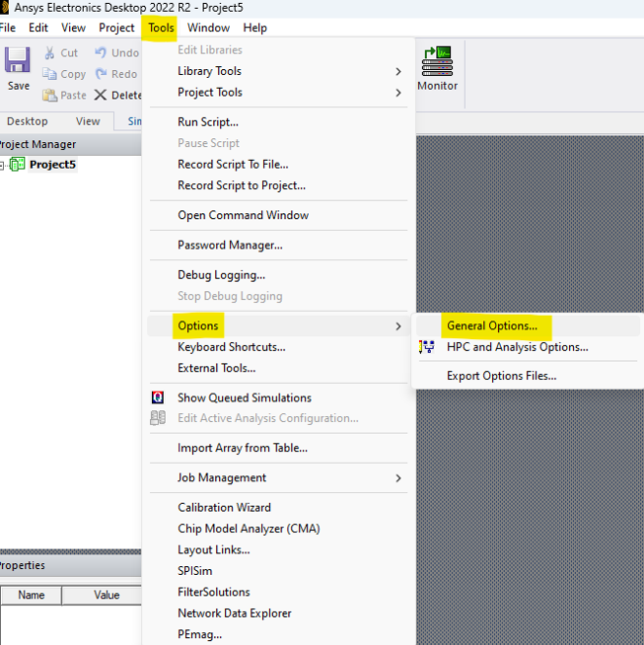Click the Cut scissors icon
644x645 pixels.
click(x=49, y=53)
